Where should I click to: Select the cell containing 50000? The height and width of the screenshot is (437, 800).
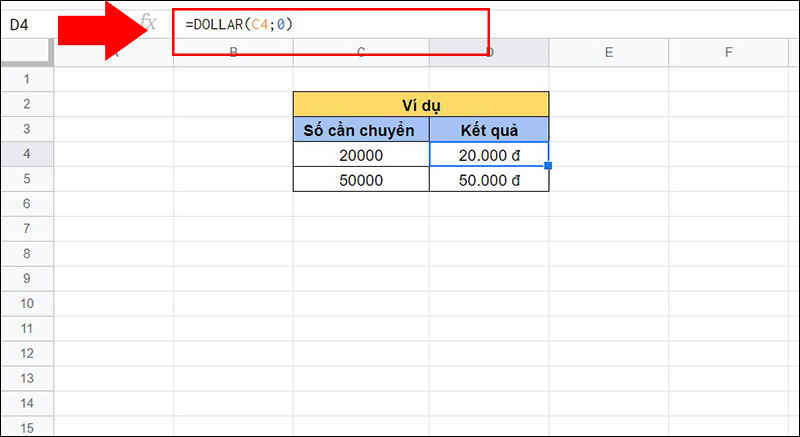click(361, 180)
